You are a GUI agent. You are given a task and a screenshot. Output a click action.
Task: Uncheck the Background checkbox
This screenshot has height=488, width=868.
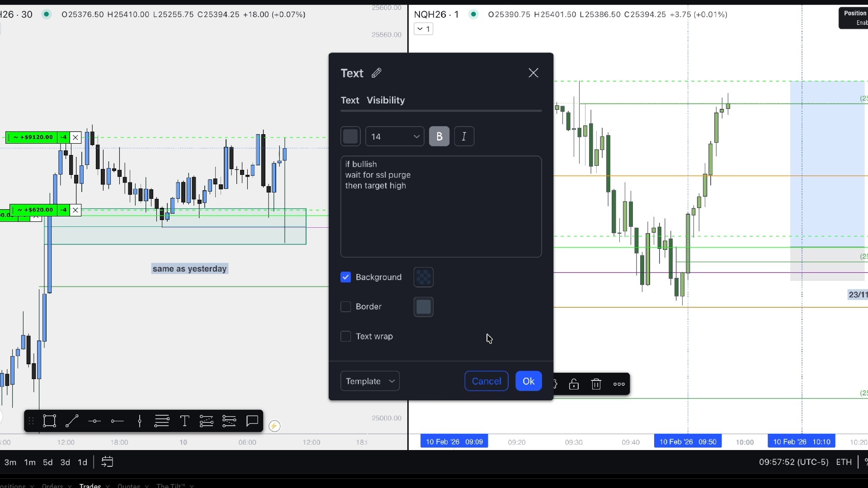[x=346, y=277]
